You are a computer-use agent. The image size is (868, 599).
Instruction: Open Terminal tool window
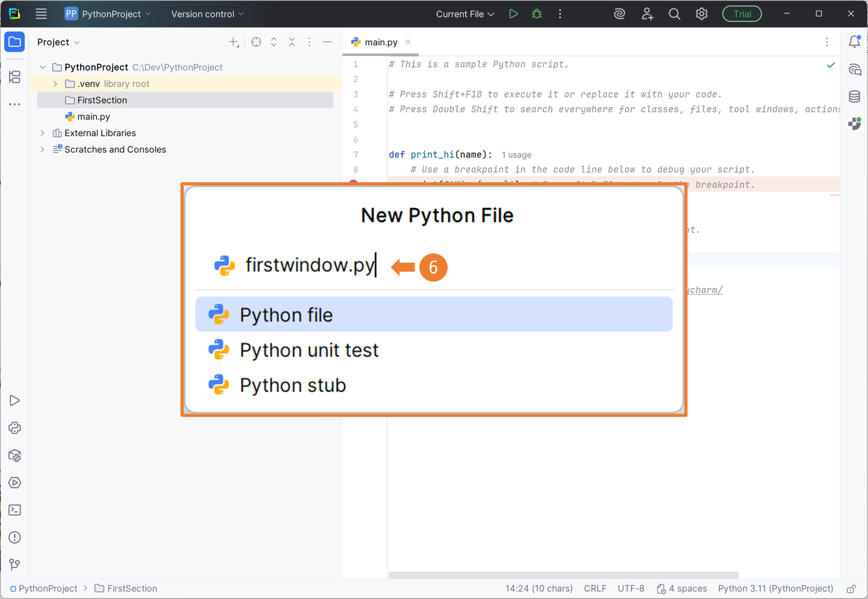15,510
